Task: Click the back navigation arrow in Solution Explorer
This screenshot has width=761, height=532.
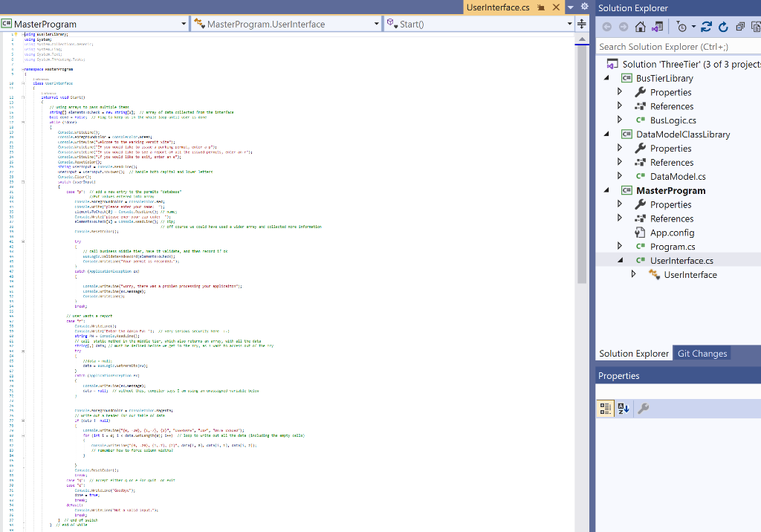Action: point(608,27)
